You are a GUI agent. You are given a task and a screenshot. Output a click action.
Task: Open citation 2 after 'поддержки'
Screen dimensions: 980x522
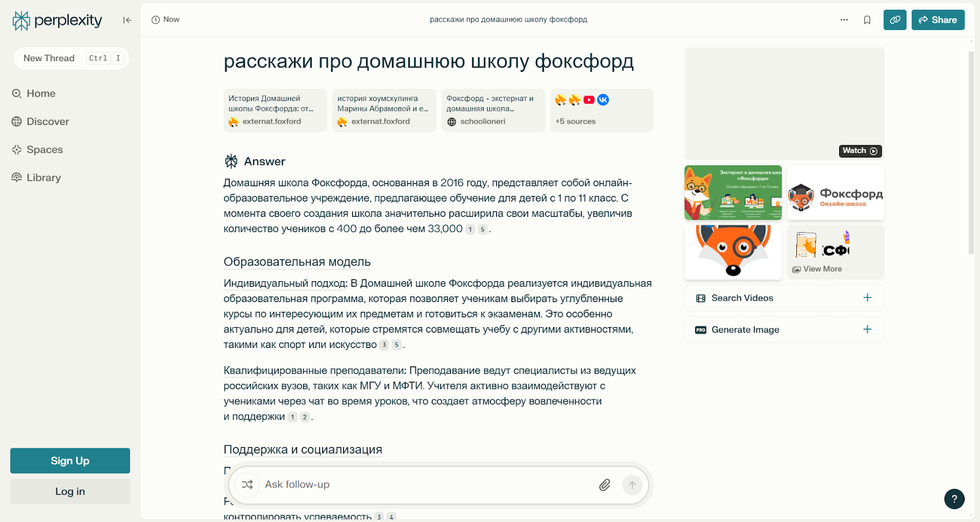point(304,417)
